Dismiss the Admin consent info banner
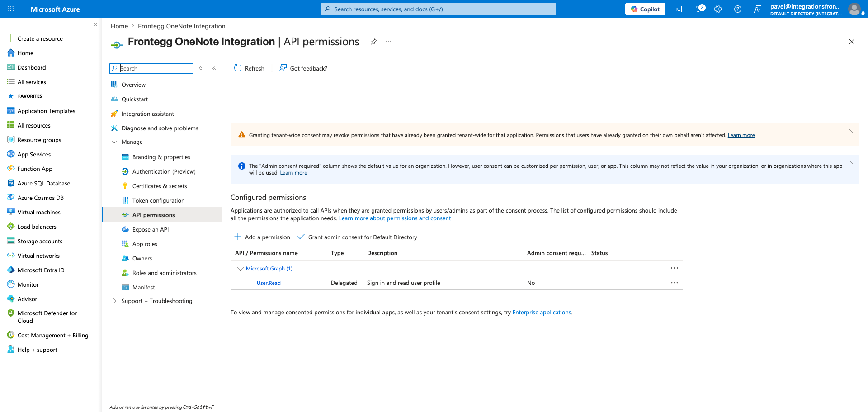Viewport: 868px width, 412px height. (851, 162)
